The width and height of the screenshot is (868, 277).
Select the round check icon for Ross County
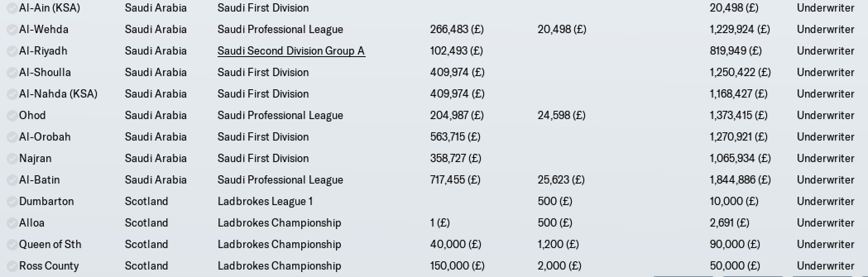[x=12, y=266]
